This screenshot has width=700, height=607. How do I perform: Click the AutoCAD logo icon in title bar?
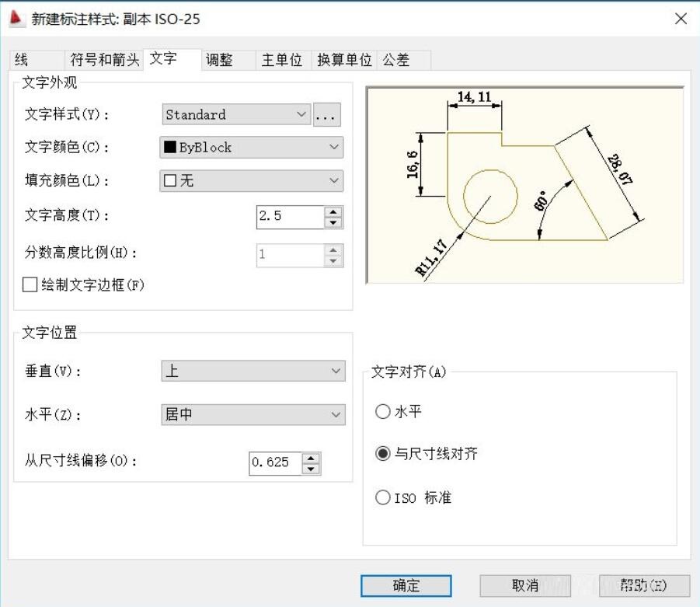coord(16,19)
